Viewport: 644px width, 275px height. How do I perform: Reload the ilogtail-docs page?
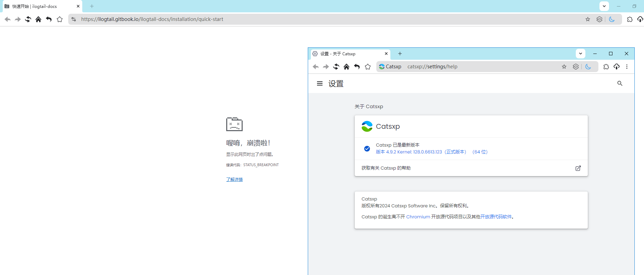pos(28,19)
